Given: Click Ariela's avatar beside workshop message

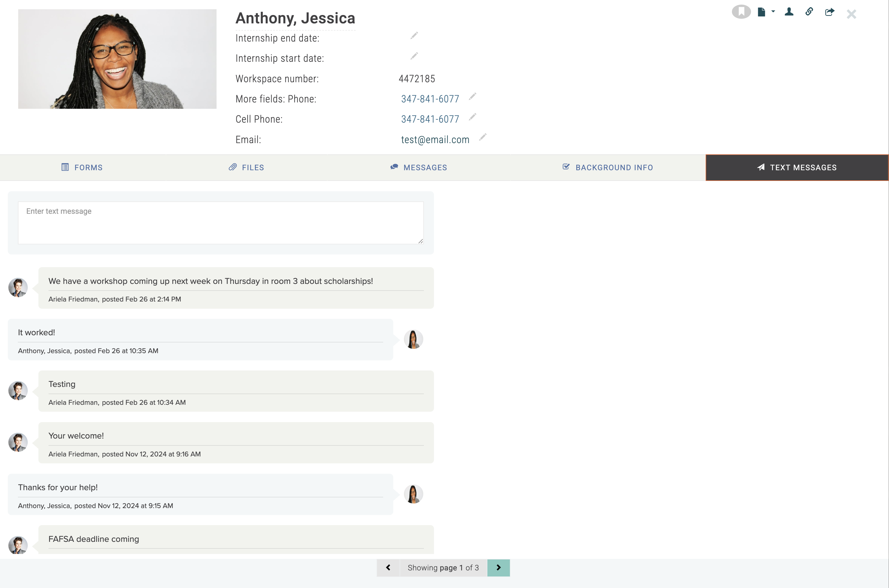Looking at the screenshot, I should tap(18, 288).
